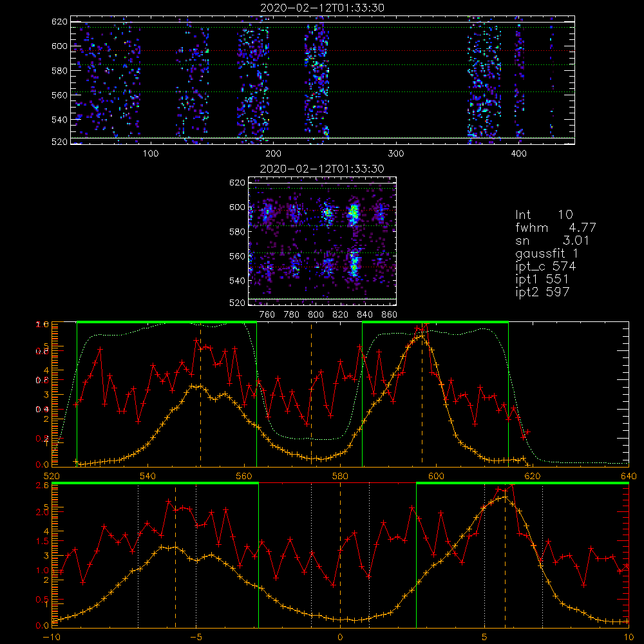Click the orange dashed marker at 597 in profile plot
Screen dimensions: 644x644
422,394
